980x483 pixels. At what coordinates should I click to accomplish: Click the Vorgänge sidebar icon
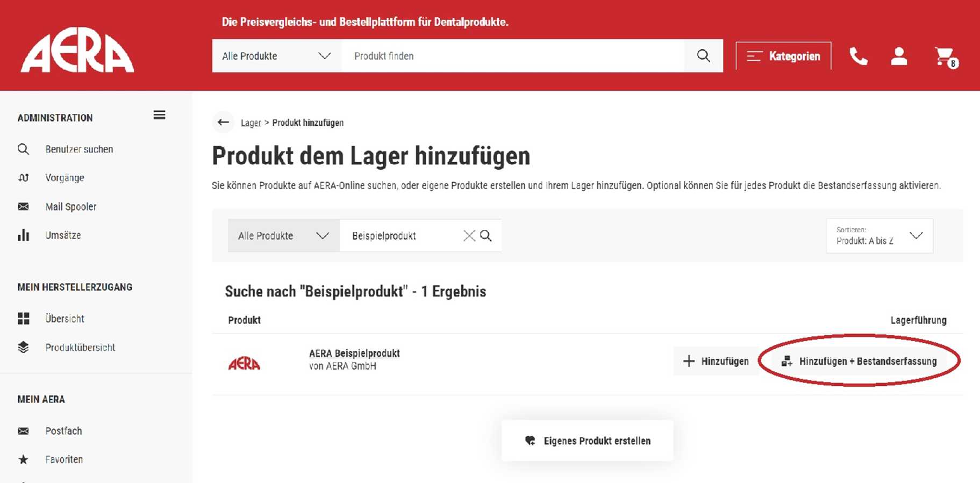pos(23,177)
